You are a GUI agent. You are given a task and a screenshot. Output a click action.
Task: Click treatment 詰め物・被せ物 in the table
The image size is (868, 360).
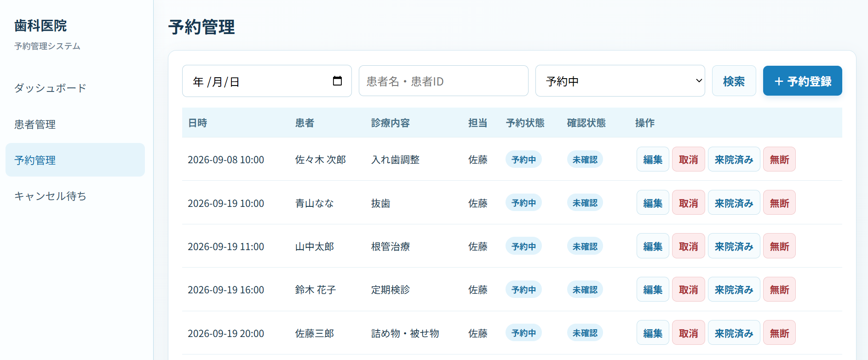(405, 333)
